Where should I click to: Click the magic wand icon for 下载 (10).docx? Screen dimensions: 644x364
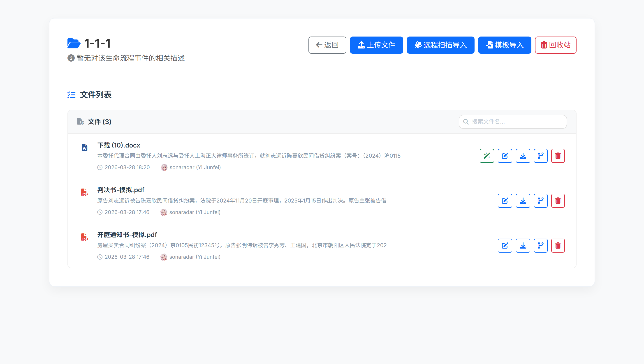tap(487, 156)
